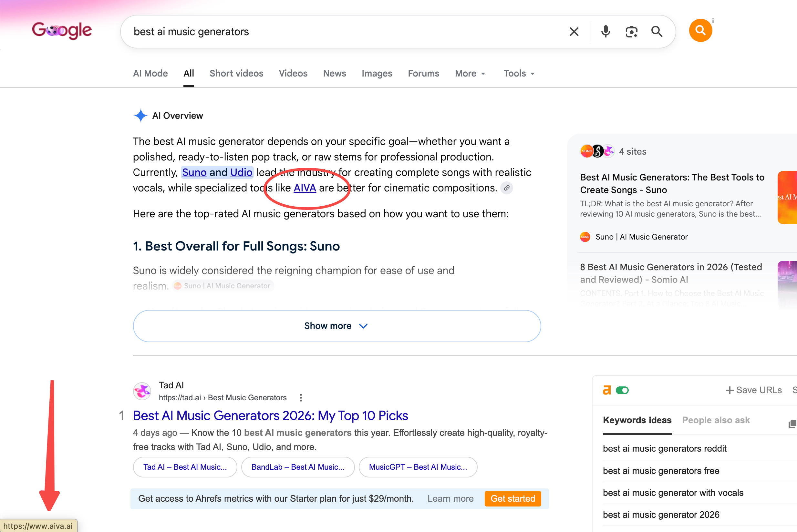Click the Google logo

(62, 31)
